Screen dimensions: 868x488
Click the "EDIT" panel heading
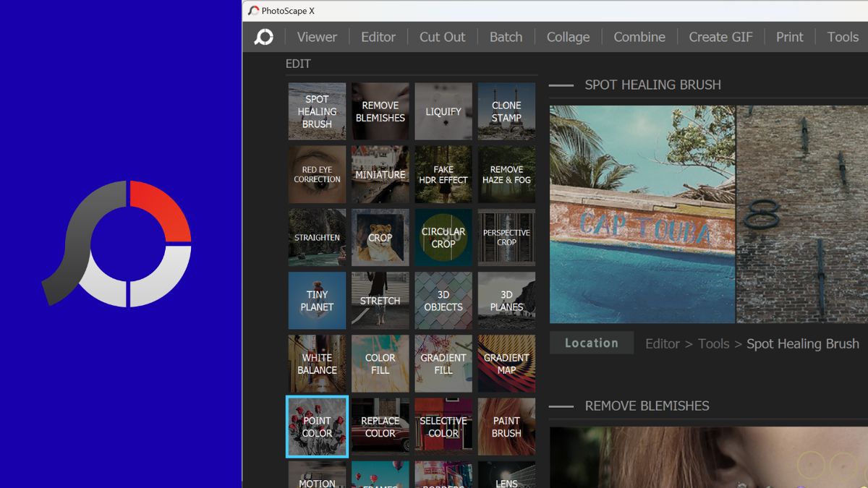click(x=298, y=64)
